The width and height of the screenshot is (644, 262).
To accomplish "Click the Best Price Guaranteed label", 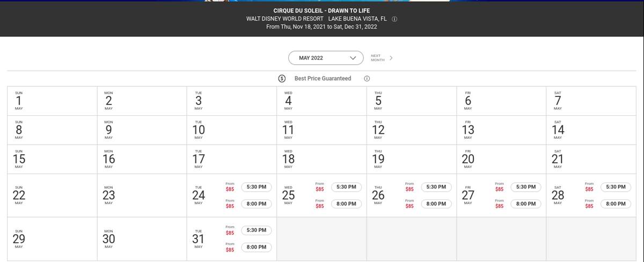I will (323, 79).
